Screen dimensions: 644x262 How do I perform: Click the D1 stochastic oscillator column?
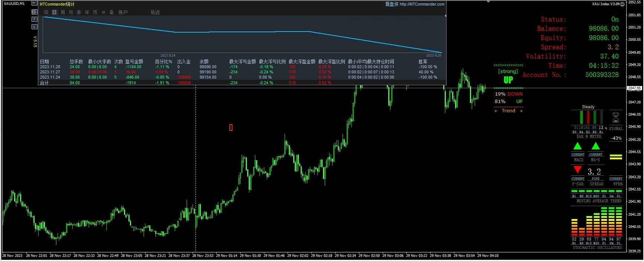[x=619, y=222]
